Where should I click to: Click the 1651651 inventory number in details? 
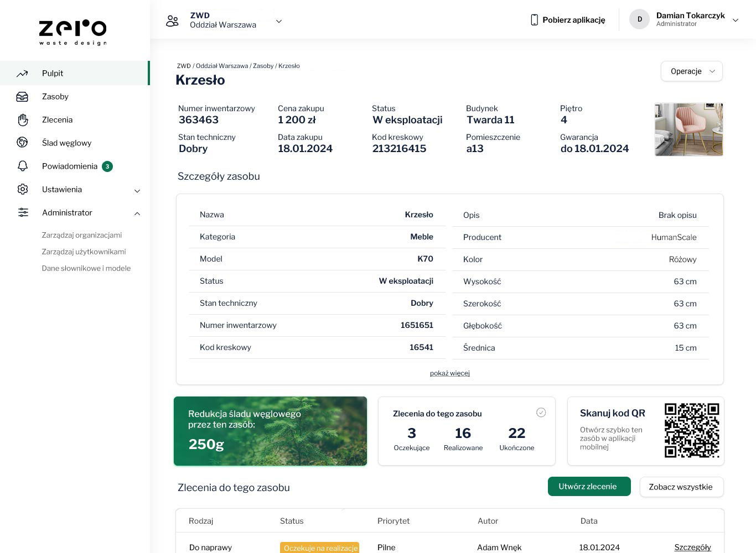417,325
